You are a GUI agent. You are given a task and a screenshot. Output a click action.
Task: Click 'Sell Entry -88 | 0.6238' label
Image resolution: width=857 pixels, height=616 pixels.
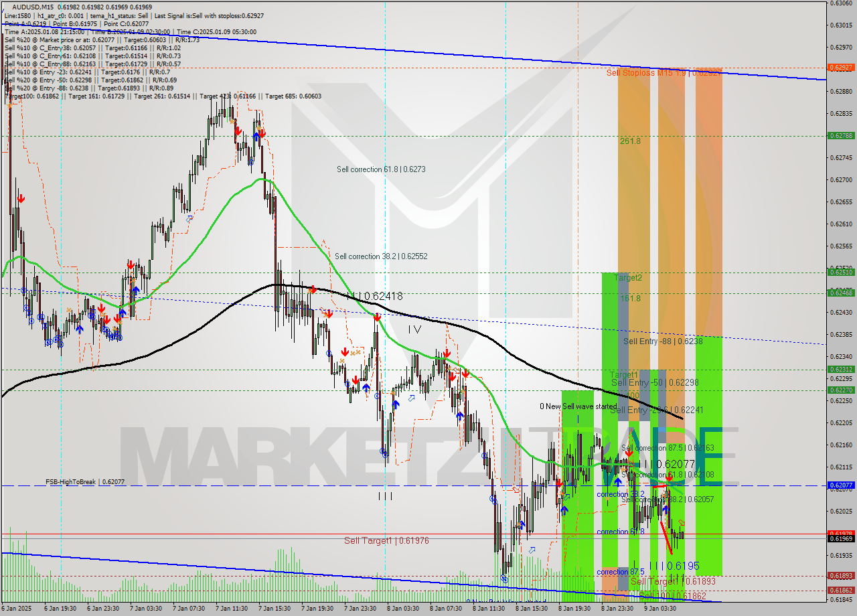tap(663, 341)
